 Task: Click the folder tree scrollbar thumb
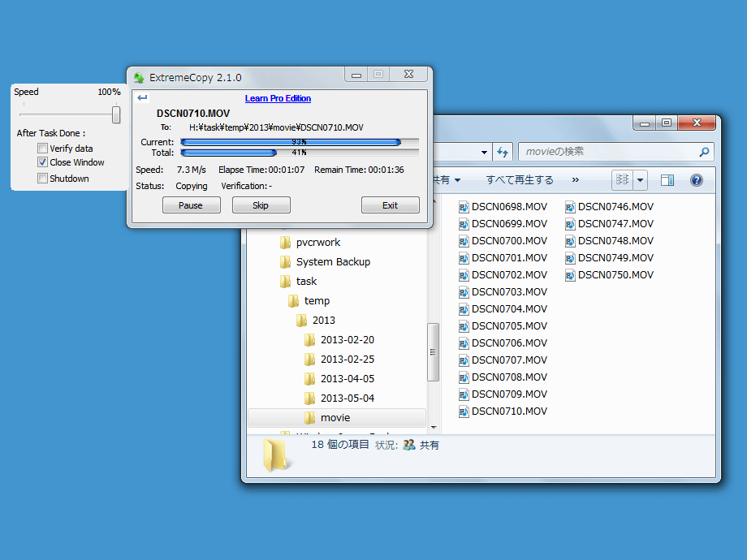pos(433,352)
